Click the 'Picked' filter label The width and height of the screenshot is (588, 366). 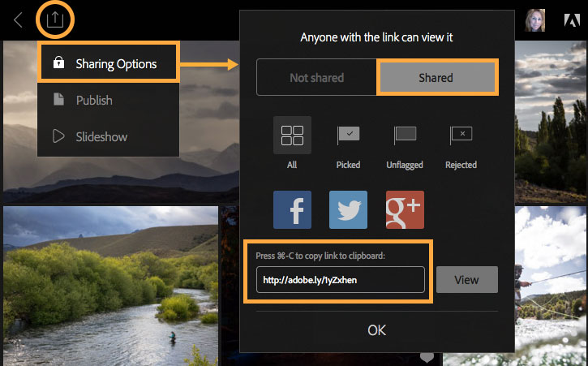[x=349, y=165]
